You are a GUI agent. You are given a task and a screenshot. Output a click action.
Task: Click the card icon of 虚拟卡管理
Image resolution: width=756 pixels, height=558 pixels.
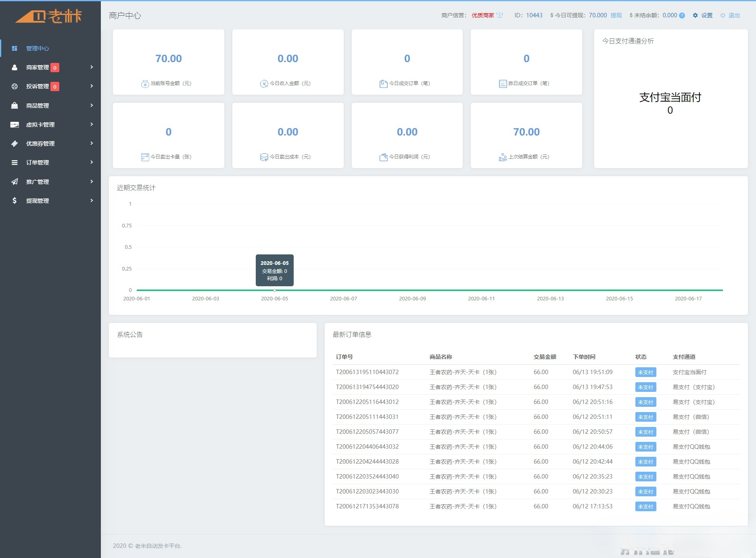coord(15,124)
